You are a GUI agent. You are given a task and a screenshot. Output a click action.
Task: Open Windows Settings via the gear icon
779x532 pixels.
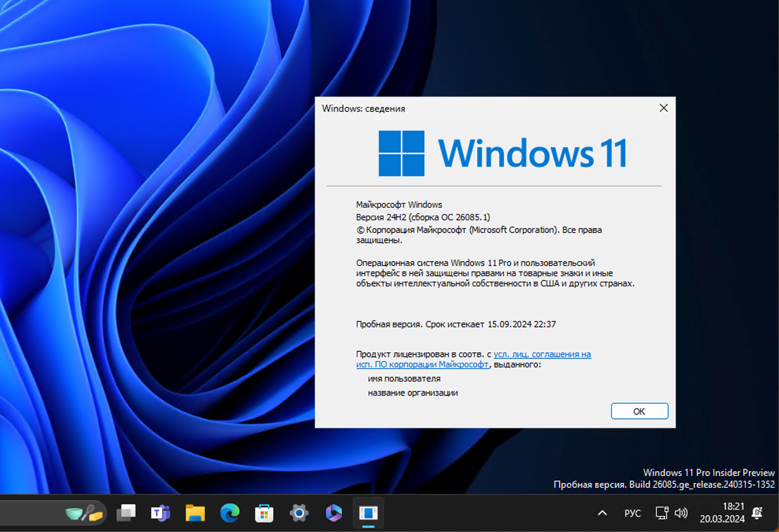point(299,513)
